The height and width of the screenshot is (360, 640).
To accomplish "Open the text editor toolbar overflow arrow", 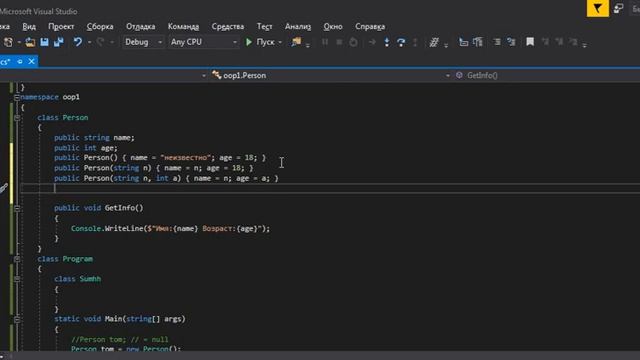I will pos(584,45).
